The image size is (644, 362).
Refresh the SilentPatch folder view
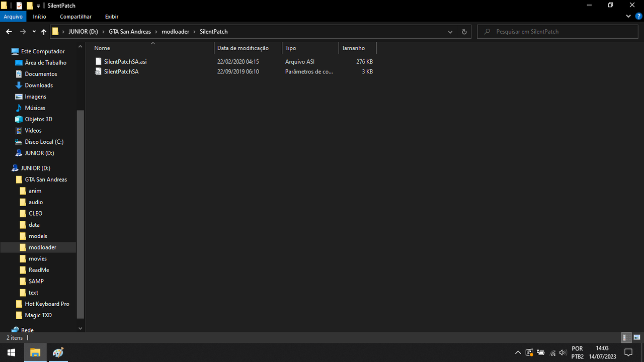click(x=464, y=31)
